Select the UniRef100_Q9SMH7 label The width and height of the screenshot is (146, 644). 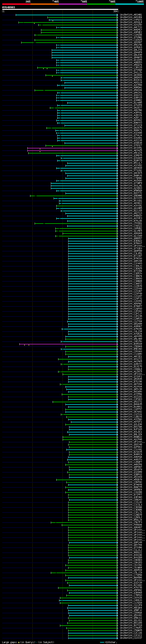(131, 42)
